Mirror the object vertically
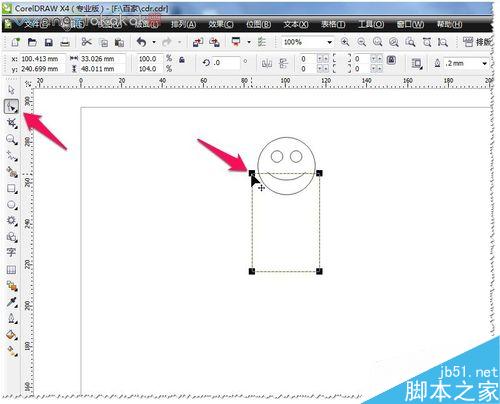 click(283, 63)
